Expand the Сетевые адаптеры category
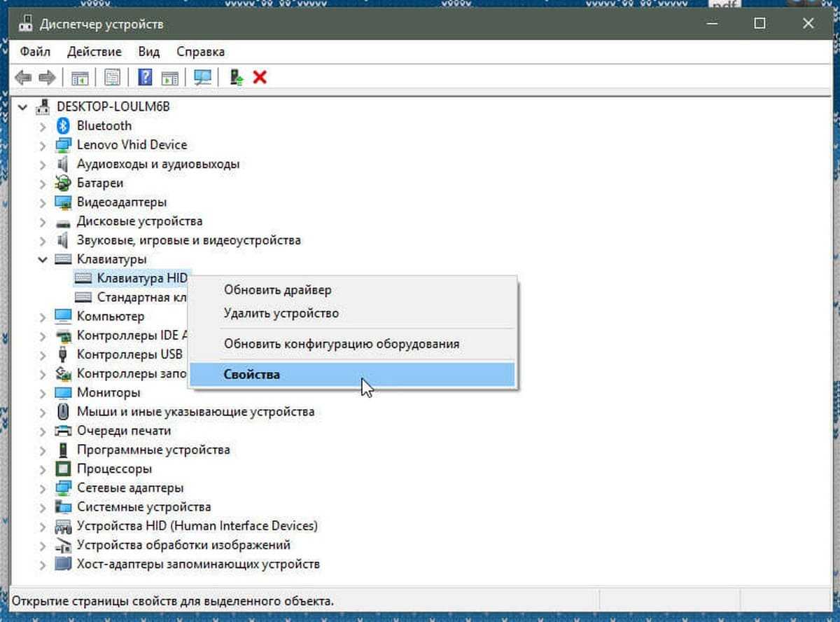This screenshot has width=840, height=622. click(43, 488)
